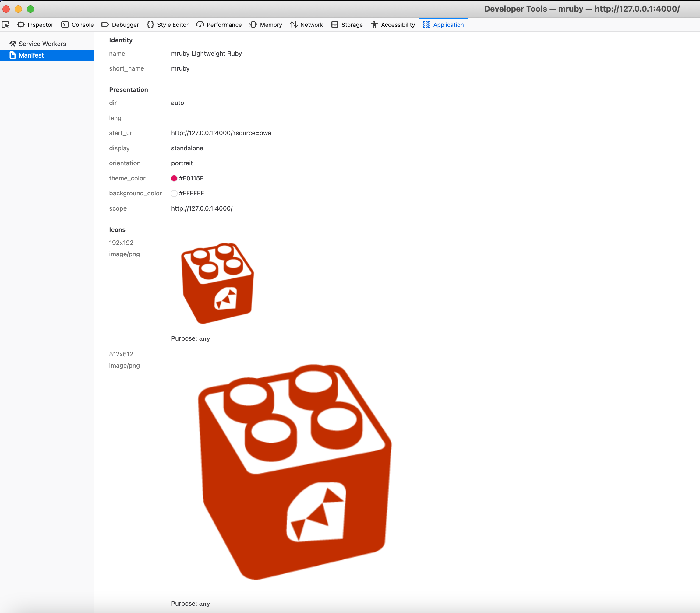This screenshot has width=700, height=613.
Task: Click the Storage panel icon
Action: tap(335, 25)
